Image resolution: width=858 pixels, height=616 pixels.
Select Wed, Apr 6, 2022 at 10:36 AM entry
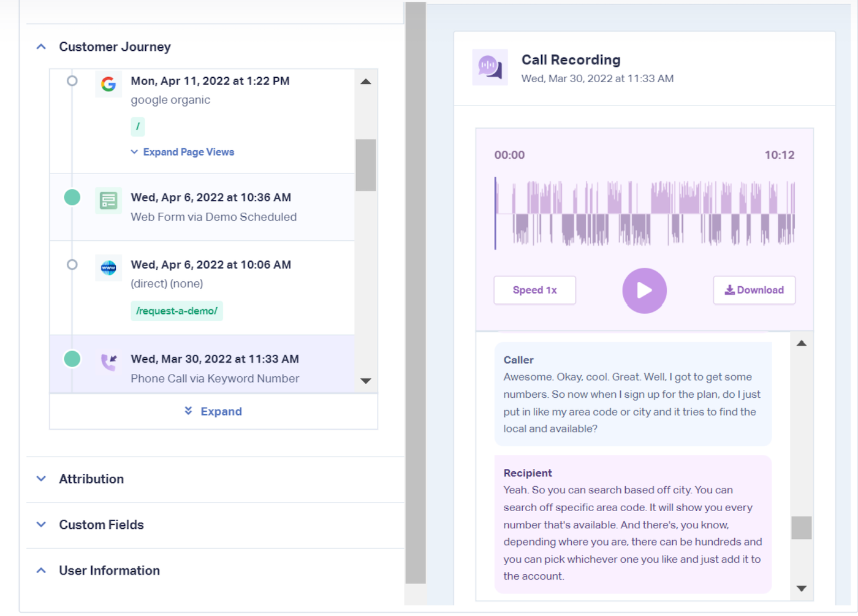tap(202, 207)
